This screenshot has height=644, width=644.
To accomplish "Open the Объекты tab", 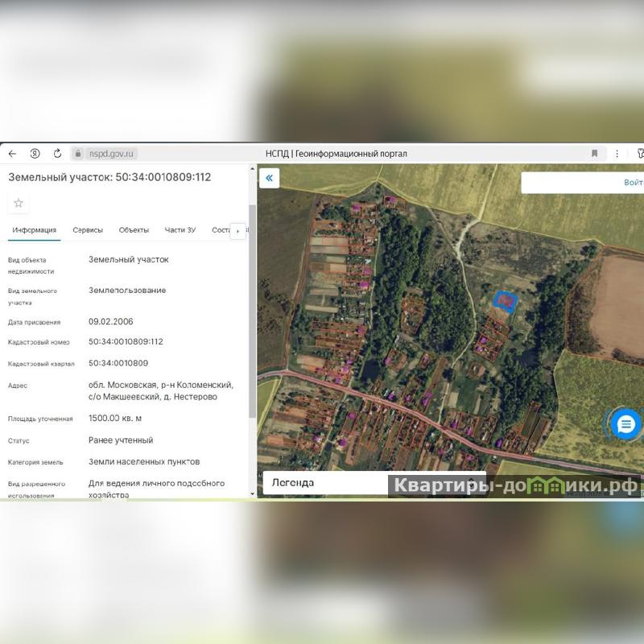I will pos(134,230).
